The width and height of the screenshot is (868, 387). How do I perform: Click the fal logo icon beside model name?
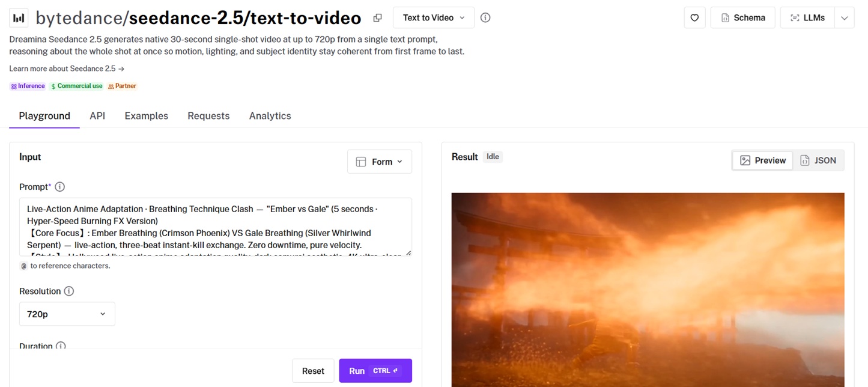click(19, 18)
